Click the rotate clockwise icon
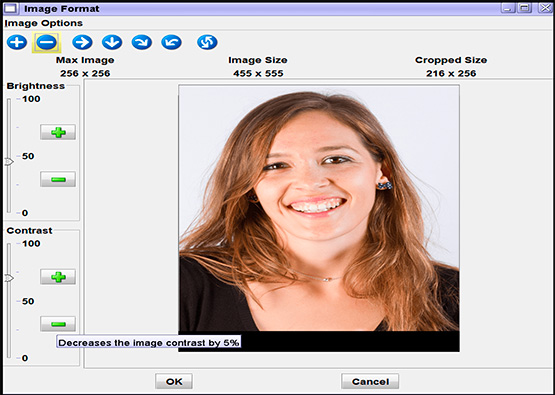 point(142,42)
